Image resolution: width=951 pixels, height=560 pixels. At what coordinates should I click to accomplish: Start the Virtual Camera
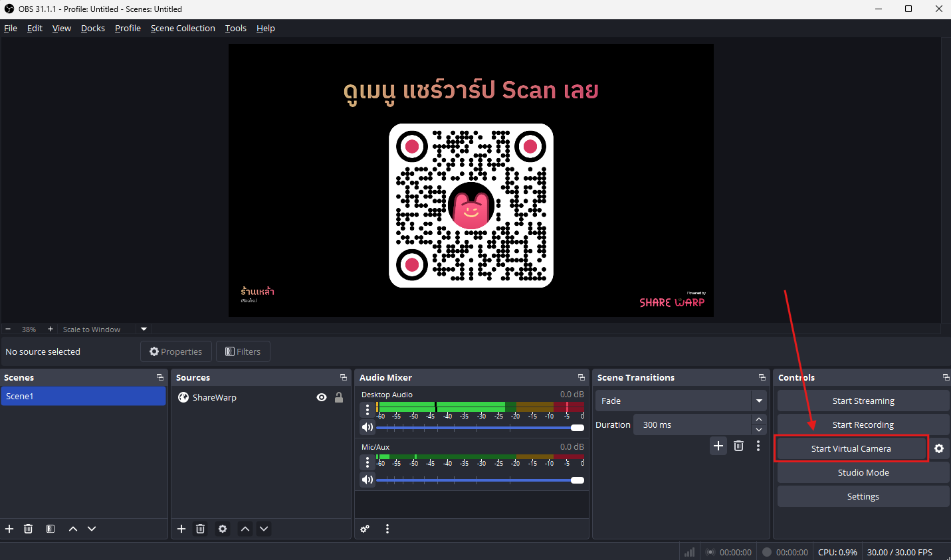point(851,448)
